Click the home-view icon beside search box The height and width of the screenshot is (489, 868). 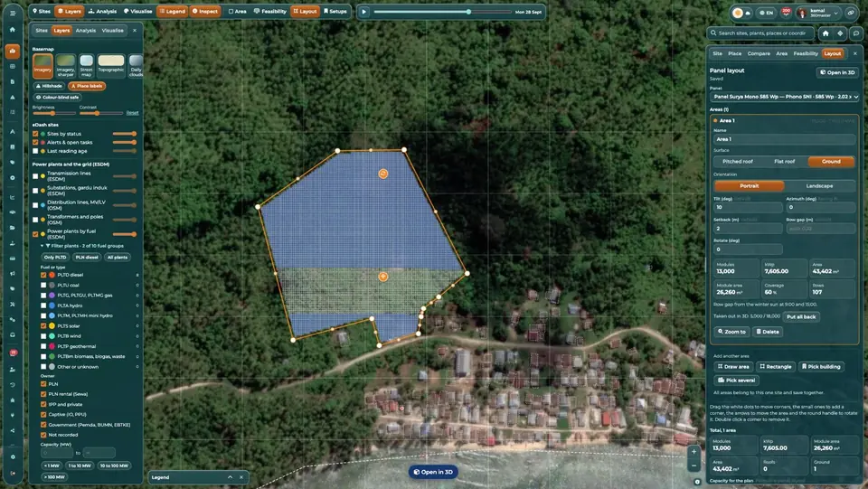[826, 33]
